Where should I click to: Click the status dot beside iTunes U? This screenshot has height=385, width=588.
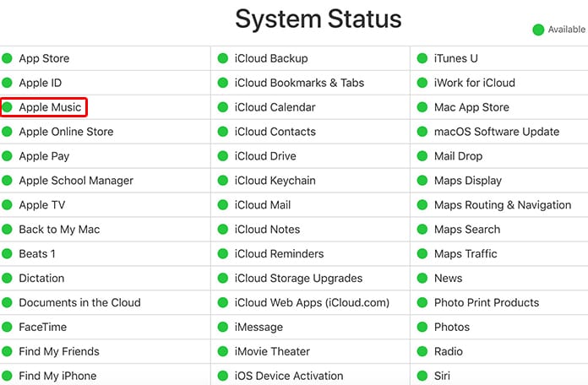point(422,58)
